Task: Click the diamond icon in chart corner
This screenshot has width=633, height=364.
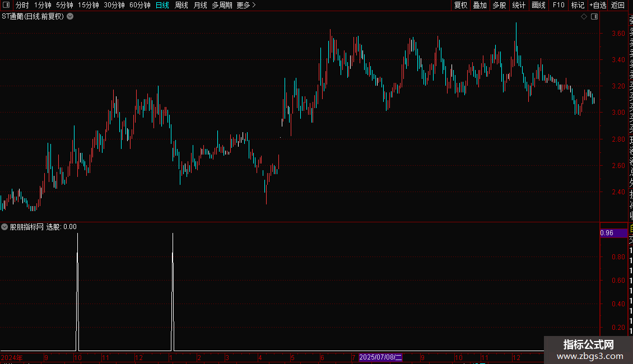Action: pos(584,17)
